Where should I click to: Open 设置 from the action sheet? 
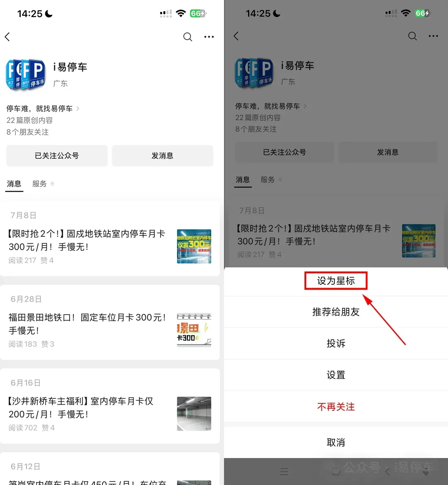click(336, 375)
